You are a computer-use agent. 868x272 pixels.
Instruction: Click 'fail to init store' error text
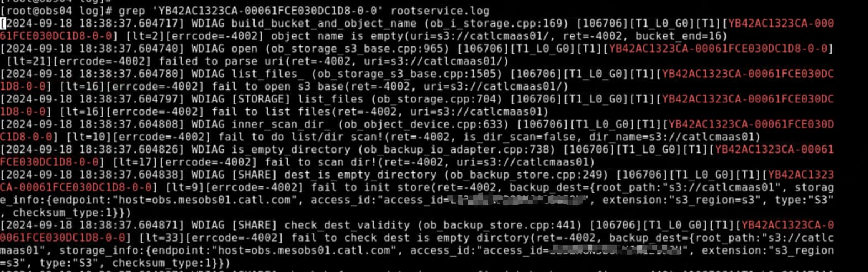[x=370, y=187]
